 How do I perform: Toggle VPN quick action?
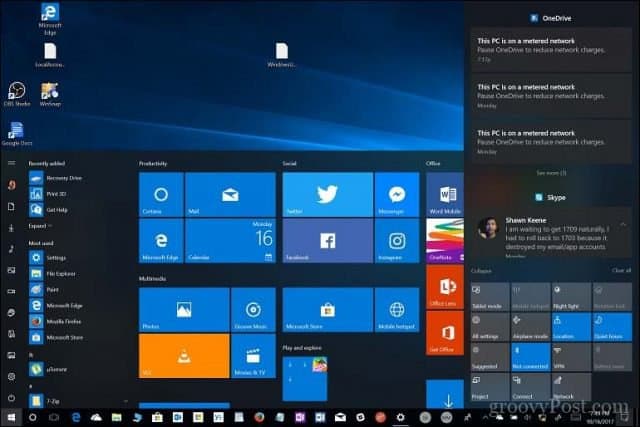click(571, 357)
